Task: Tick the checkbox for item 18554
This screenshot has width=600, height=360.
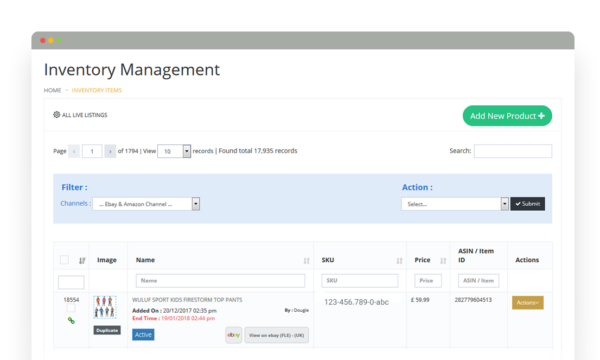Action: (71, 308)
